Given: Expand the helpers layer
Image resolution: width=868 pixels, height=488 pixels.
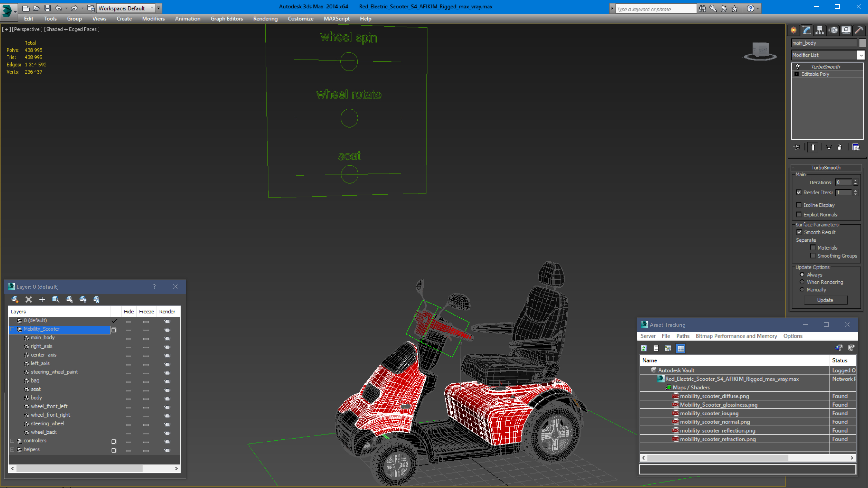Looking at the screenshot, I should click(12, 449).
